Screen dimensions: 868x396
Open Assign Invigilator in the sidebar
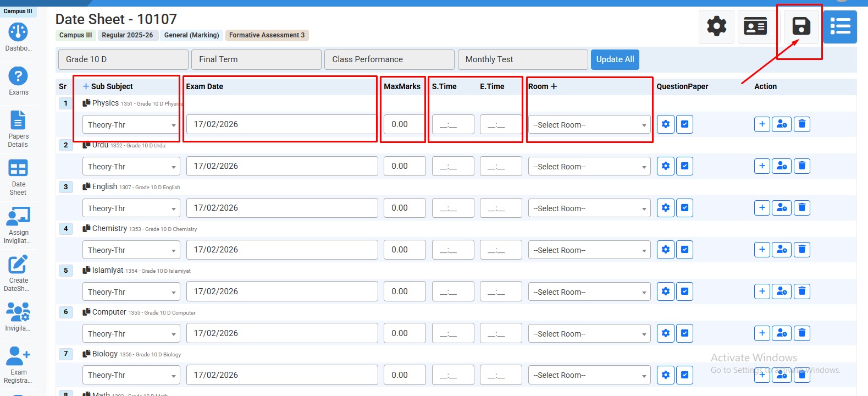[x=18, y=225]
